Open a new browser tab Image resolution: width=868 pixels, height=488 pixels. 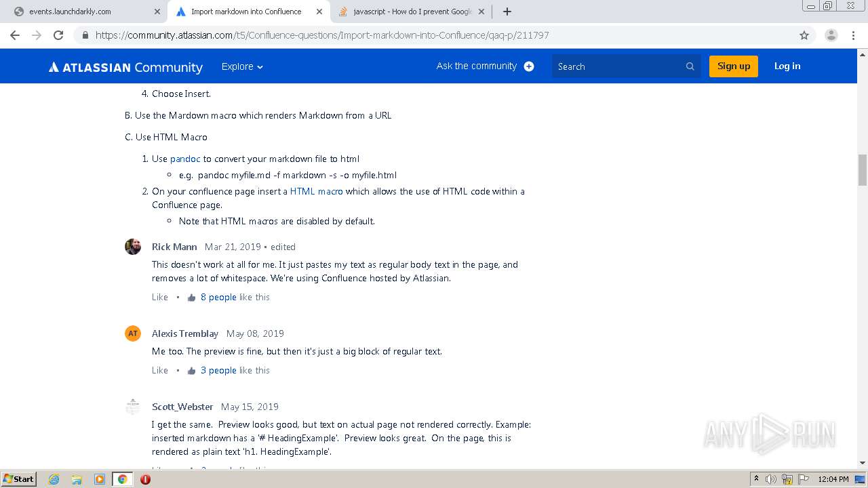coord(507,12)
